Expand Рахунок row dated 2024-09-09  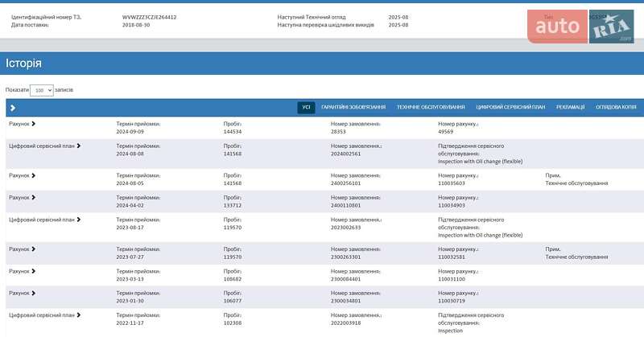coord(23,124)
